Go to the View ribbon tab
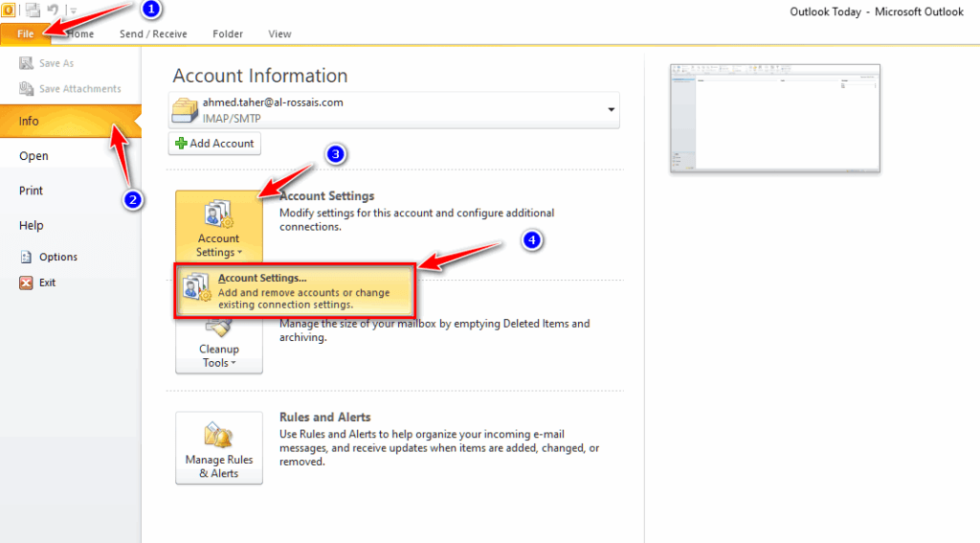 279,34
